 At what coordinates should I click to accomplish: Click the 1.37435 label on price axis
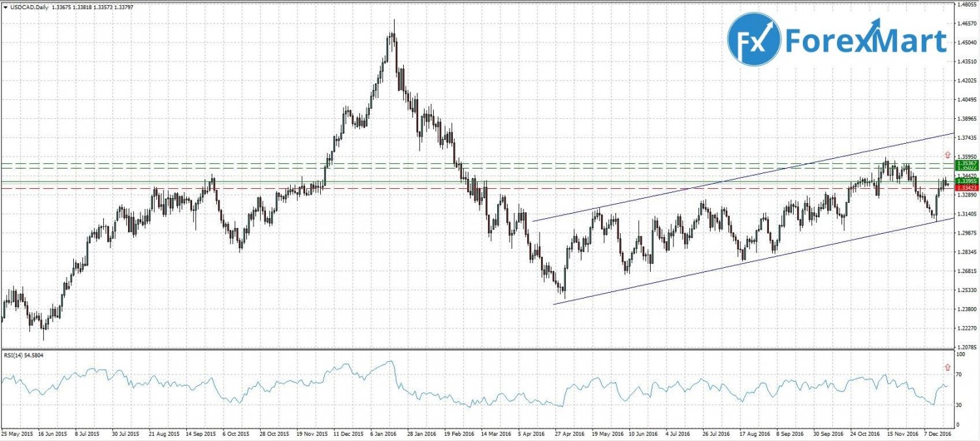pyautogui.click(x=967, y=138)
